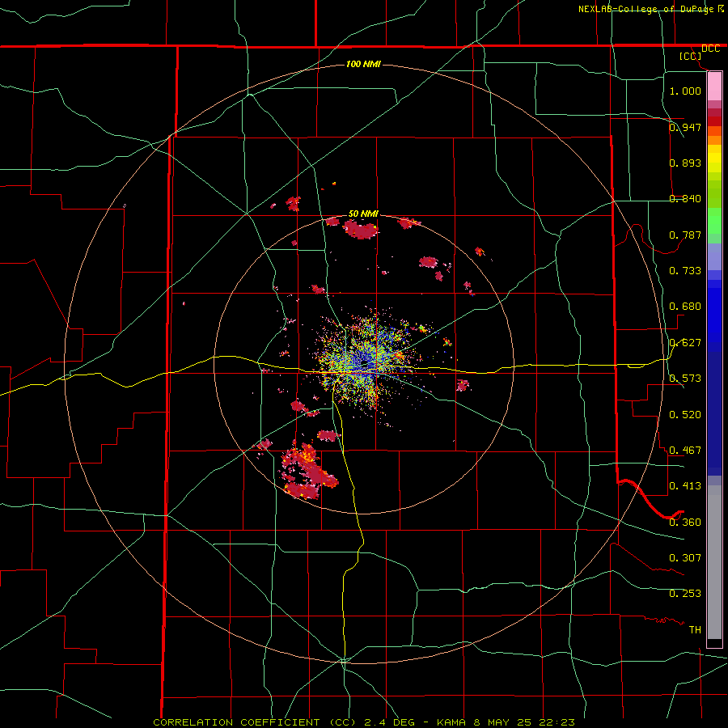Select the 0.307 scale value
The height and width of the screenshot is (728, 728).
pos(685,558)
